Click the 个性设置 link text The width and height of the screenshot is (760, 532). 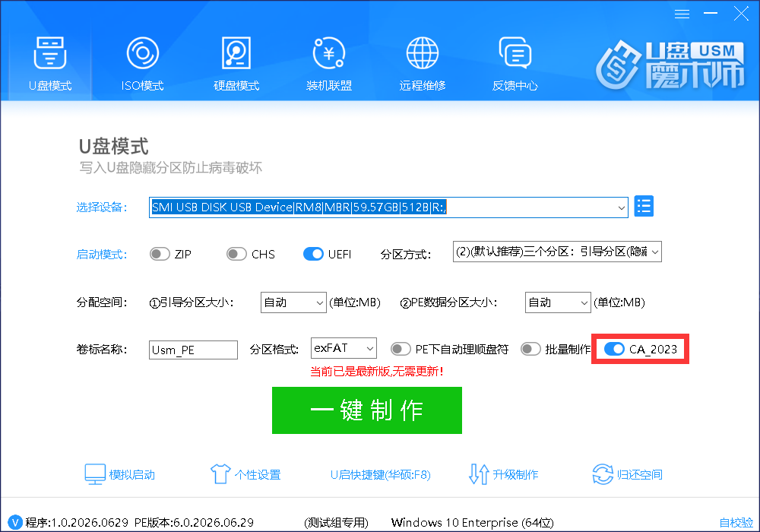[258, 474]
